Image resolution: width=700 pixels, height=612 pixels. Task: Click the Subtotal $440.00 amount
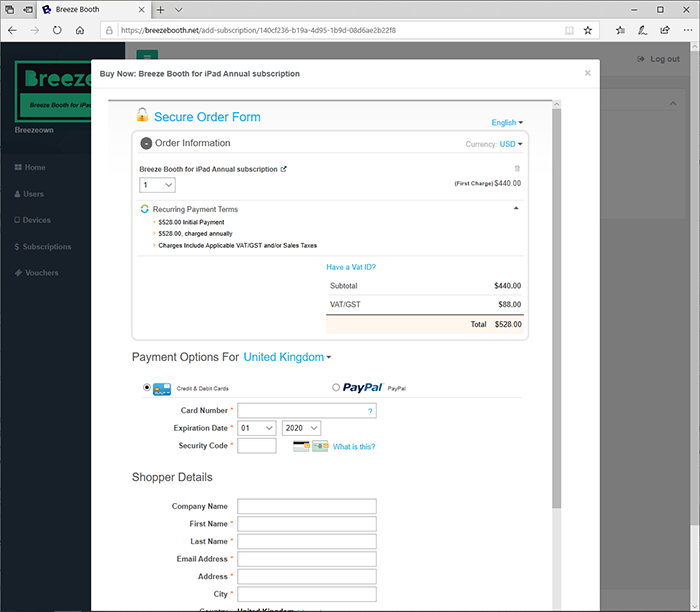click(508, 286)
